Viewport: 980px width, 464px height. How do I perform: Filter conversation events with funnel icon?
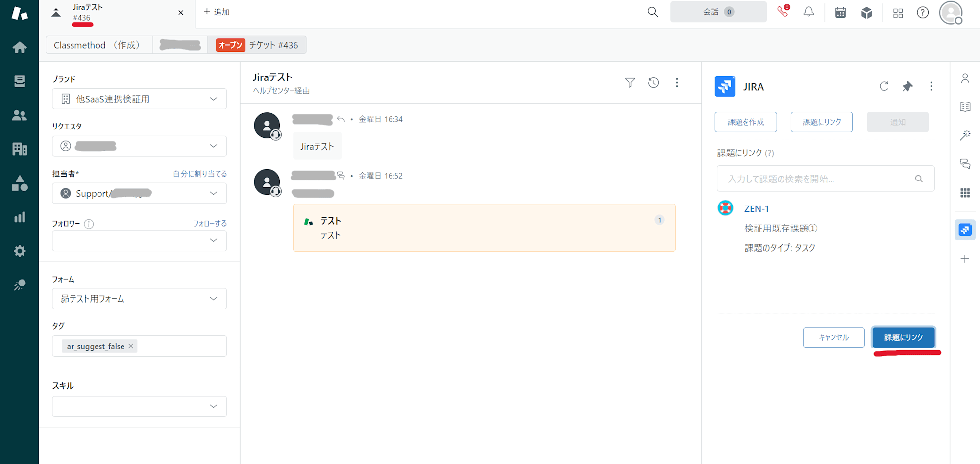pyautogui.click(x=630, y=83)
